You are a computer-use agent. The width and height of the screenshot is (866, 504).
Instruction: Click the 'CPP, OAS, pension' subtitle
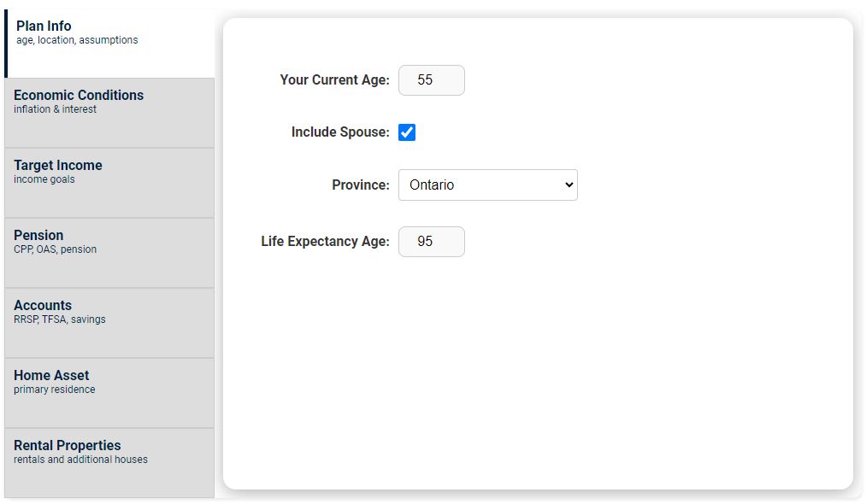pyautogui.click(x=55, y=249)
